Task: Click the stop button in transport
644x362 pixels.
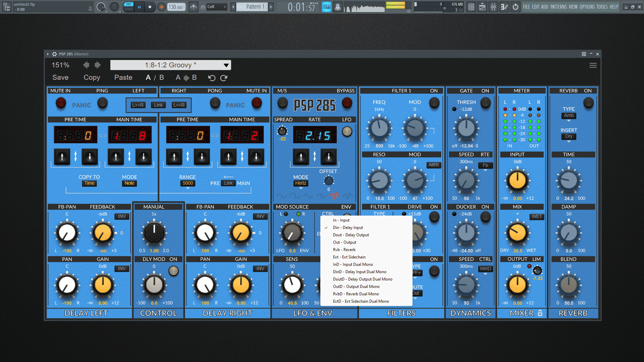Action: point(150,7)
